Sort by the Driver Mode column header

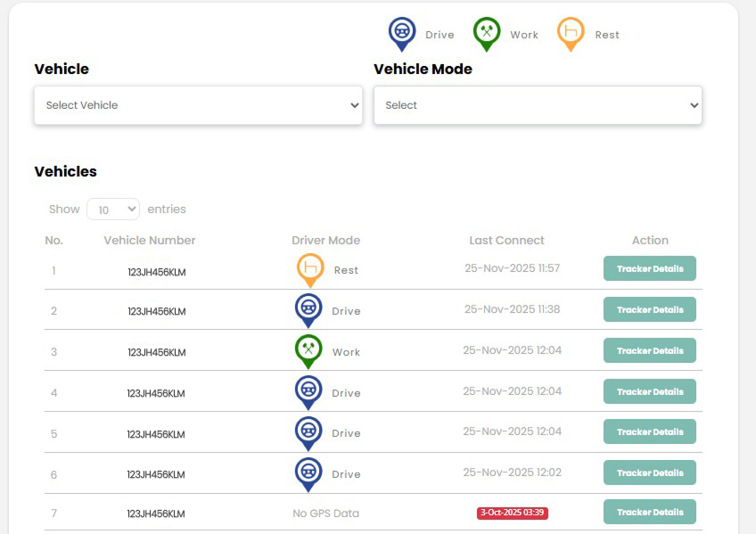(x=326, y=240)
